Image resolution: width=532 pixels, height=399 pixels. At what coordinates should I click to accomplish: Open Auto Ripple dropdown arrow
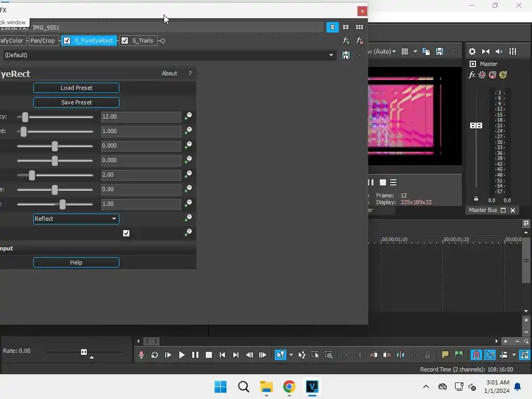click(514, 355)
